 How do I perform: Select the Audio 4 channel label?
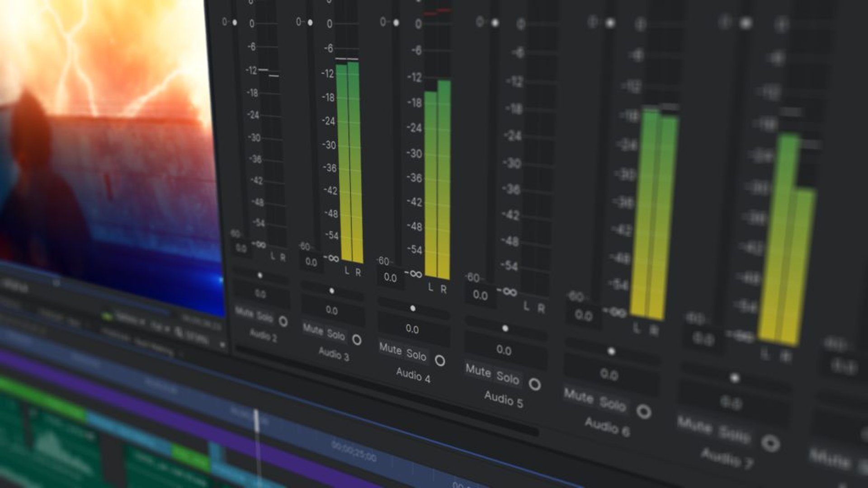click(x=413, y=375)
